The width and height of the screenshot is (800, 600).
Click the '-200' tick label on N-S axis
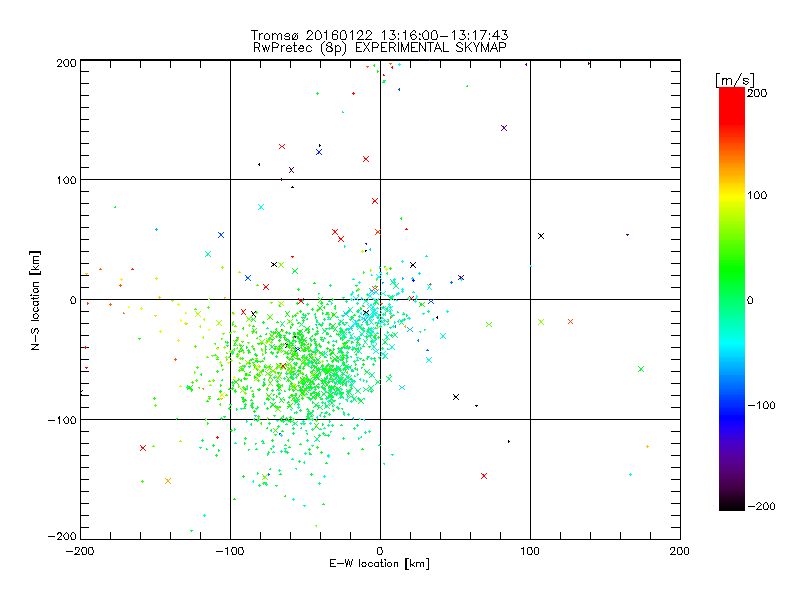tap(62, 536)
